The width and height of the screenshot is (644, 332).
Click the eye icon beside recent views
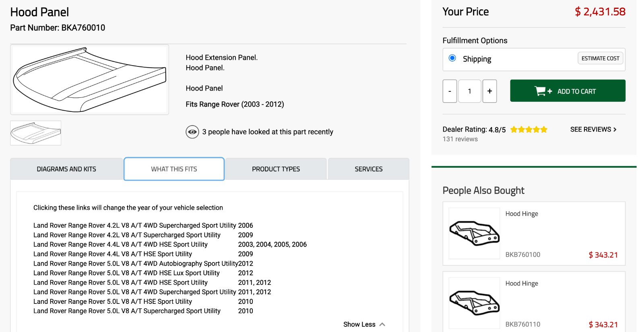192,132
